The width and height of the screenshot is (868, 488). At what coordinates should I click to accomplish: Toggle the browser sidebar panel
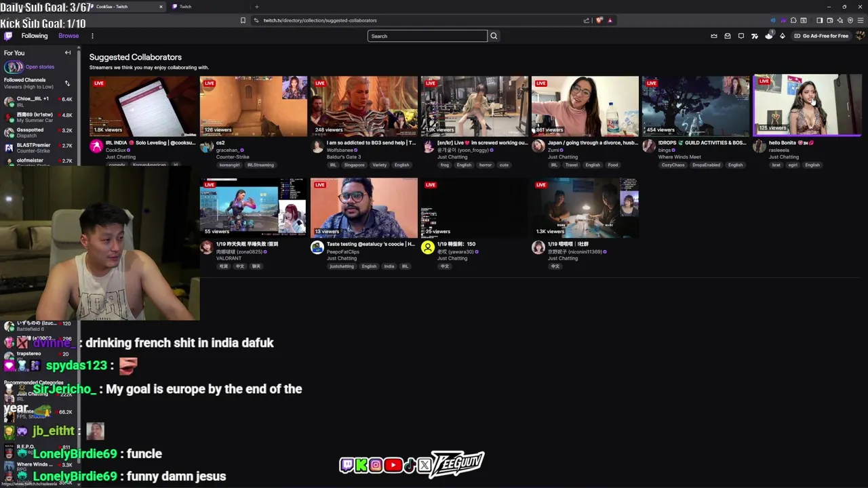pos(819,20)
